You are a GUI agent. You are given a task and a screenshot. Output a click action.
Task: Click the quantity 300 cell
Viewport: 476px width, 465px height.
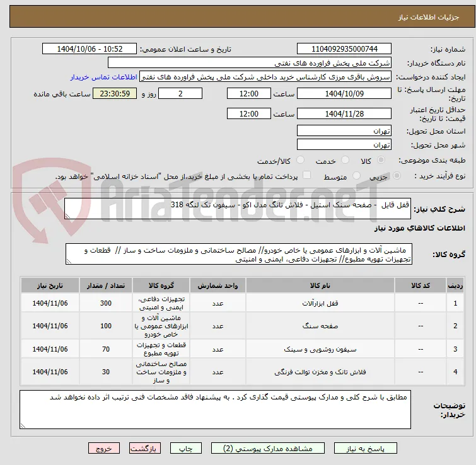coord(106,303)
